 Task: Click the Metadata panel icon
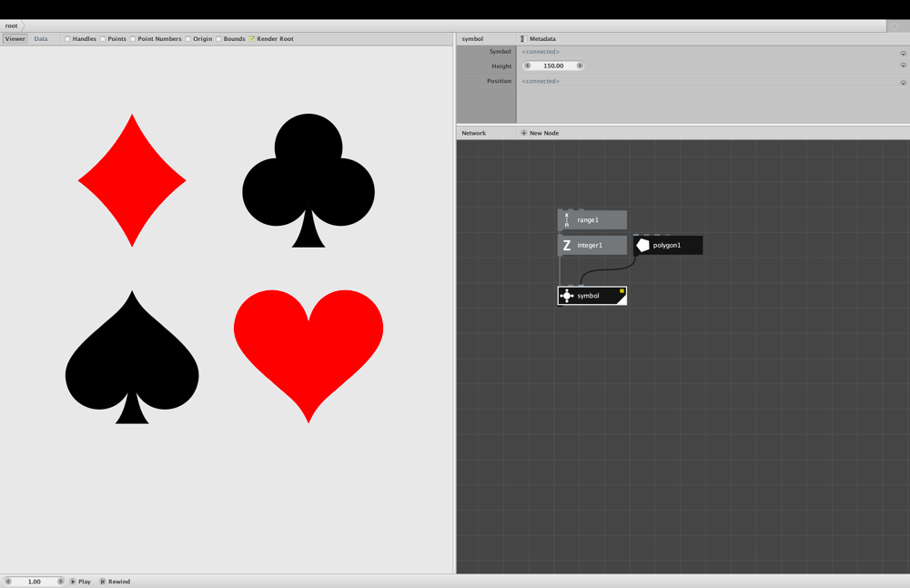point(523,39)
